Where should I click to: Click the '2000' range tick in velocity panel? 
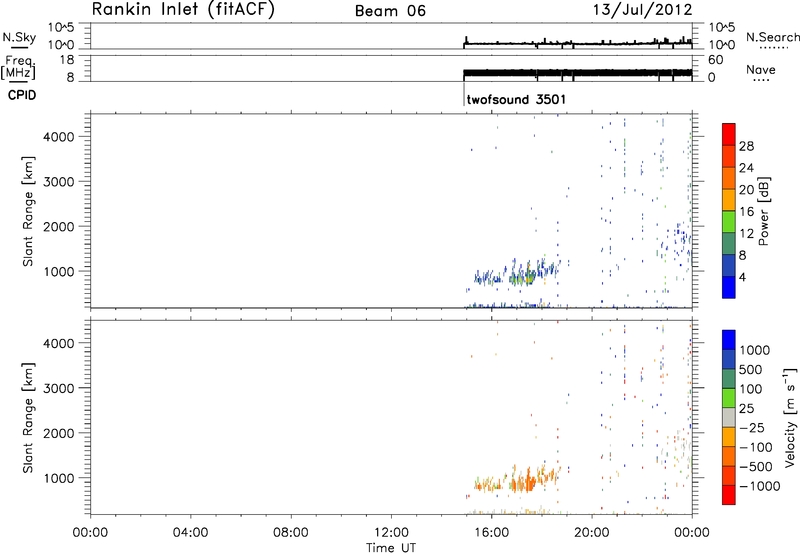(x=58, y=433)
